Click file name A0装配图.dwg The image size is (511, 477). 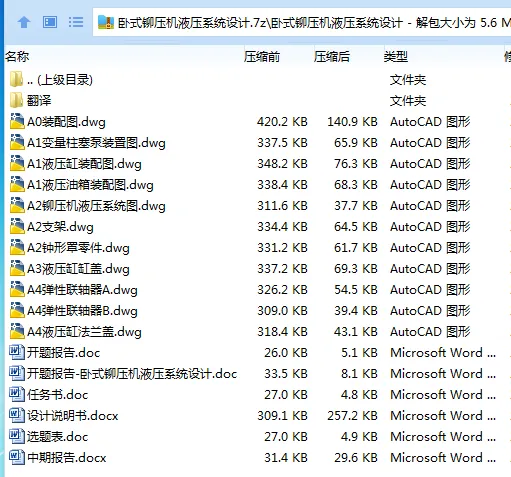(66, 122)
